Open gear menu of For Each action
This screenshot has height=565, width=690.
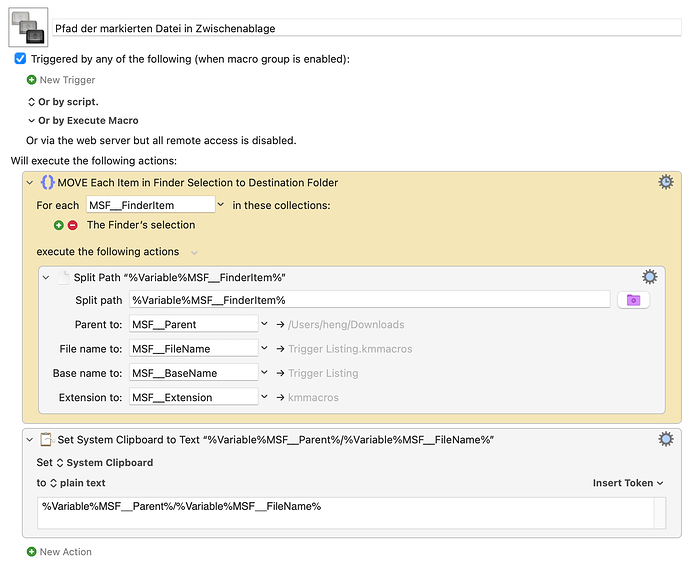click(665, 182)
